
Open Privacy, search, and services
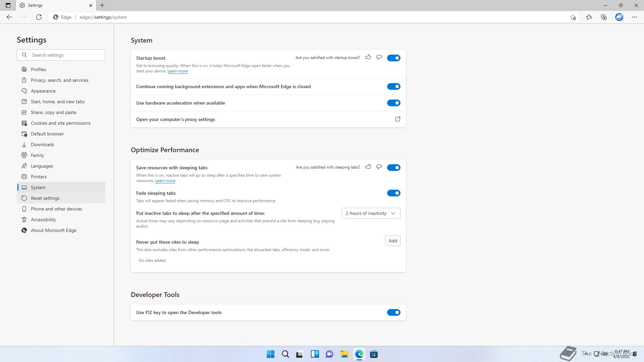[x=61, y=80]
